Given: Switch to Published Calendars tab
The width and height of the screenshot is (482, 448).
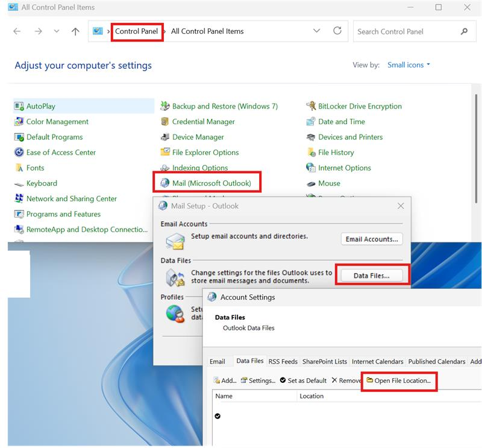Looking at the screenshot, I should [x=436, y=362].
